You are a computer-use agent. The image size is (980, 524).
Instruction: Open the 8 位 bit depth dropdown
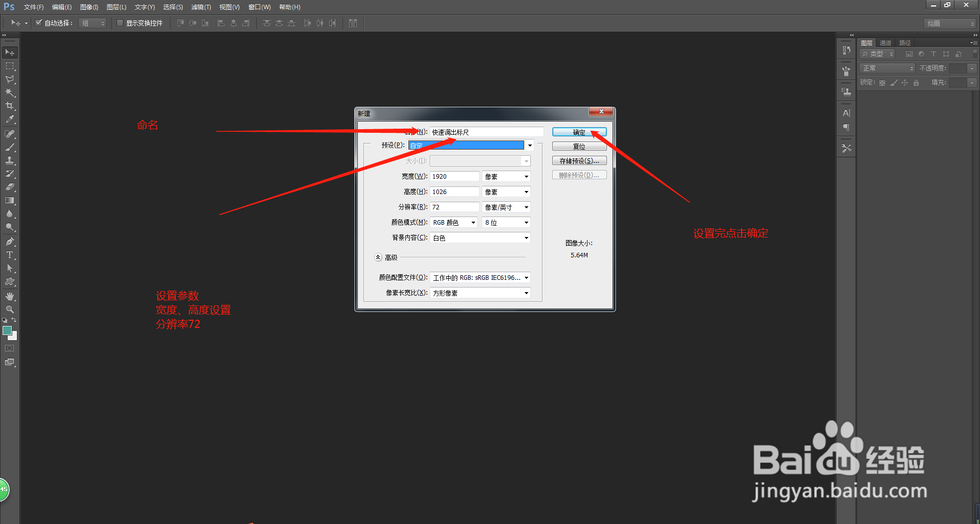(x=506, y=223)
